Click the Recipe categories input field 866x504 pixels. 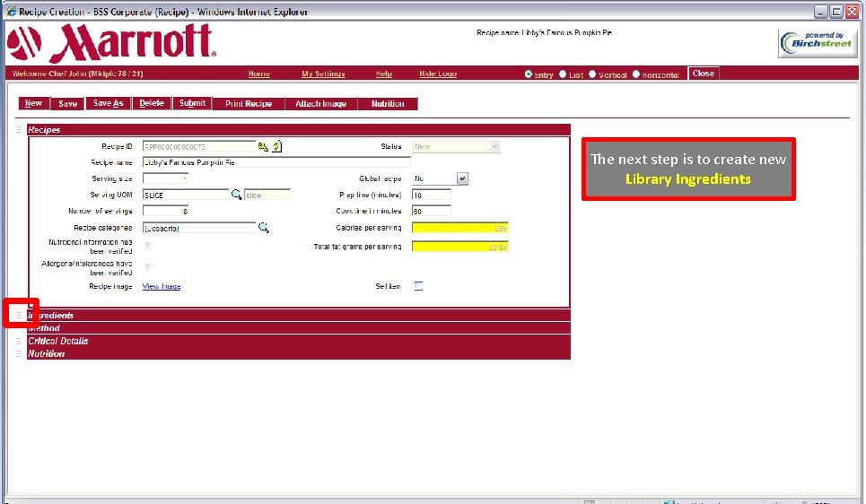tap(199, 228)
